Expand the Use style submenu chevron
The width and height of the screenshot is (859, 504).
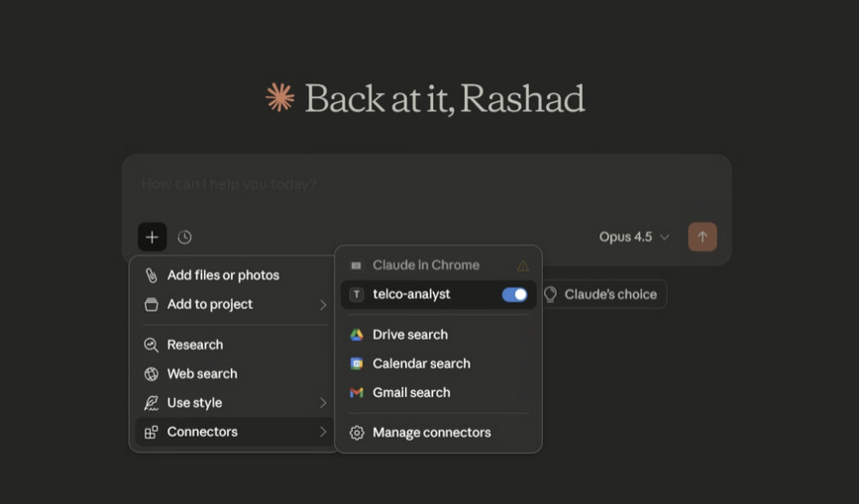(323, 403)
